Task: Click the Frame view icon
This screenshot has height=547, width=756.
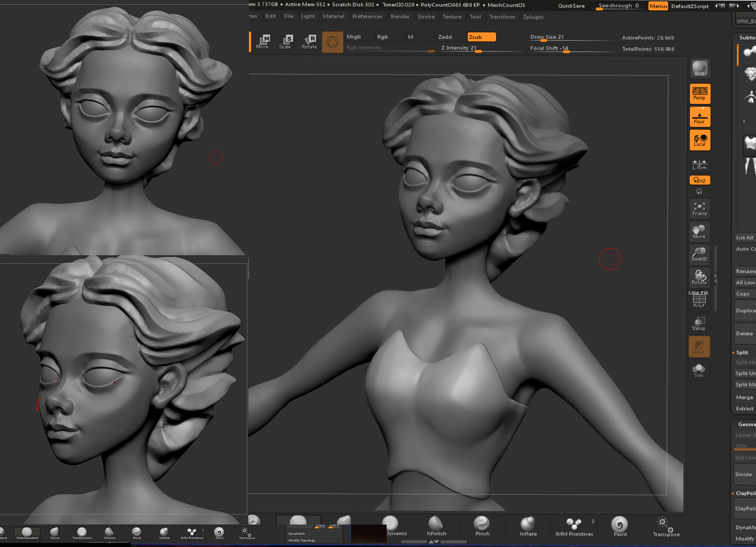Action: point(699,209)
